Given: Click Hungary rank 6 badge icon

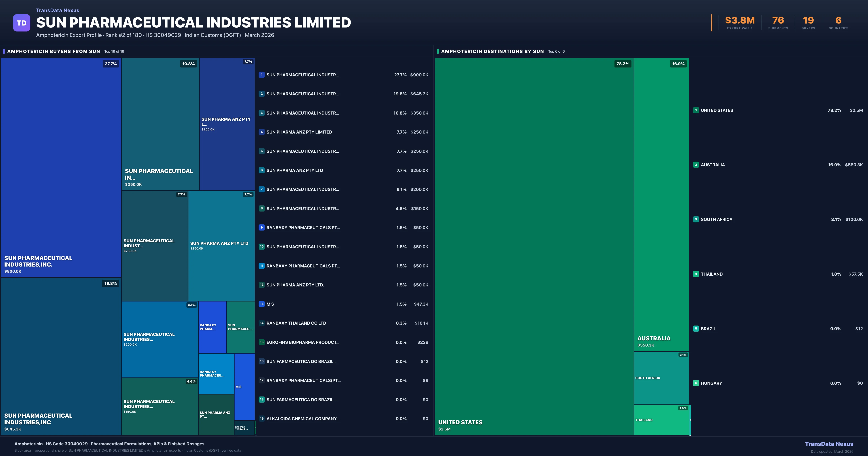Looking at the screenshot, I should click(696, 383).
